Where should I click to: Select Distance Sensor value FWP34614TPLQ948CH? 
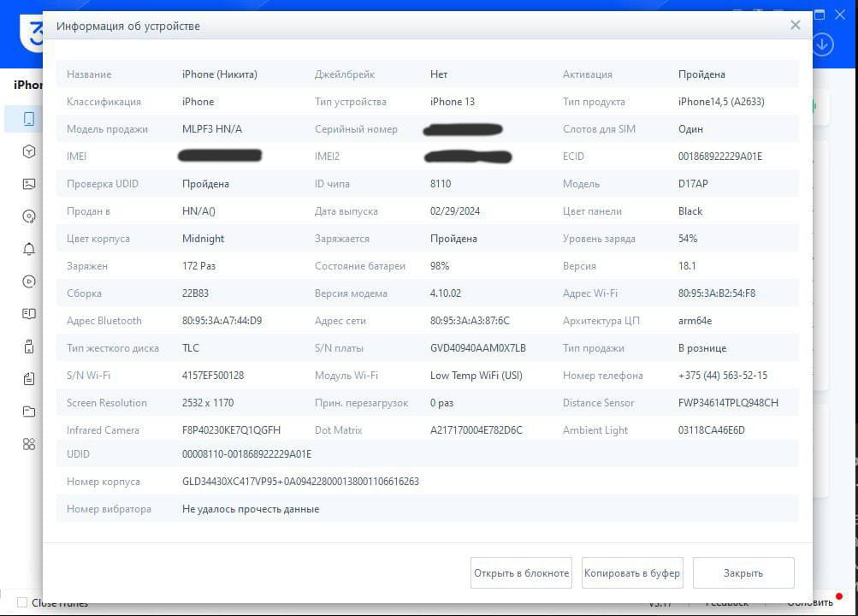point(728,403)
